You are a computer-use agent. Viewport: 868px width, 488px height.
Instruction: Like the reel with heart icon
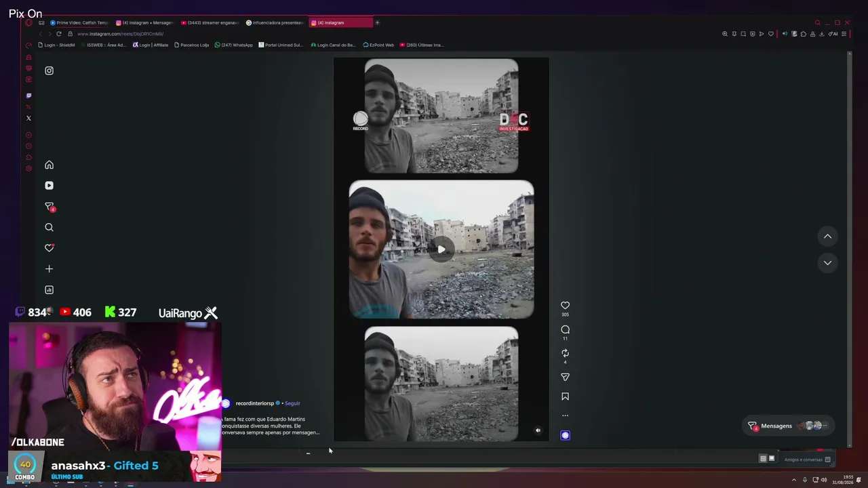point(565,306)
